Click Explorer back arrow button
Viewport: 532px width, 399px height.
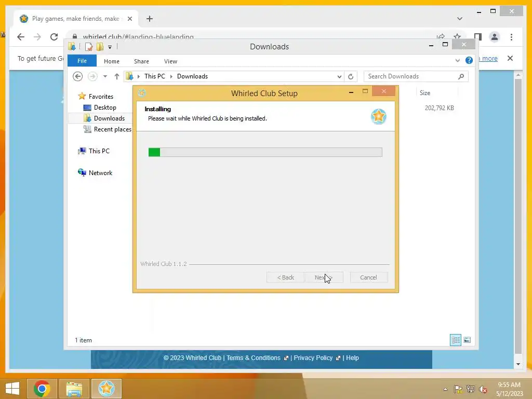point(78,76)
